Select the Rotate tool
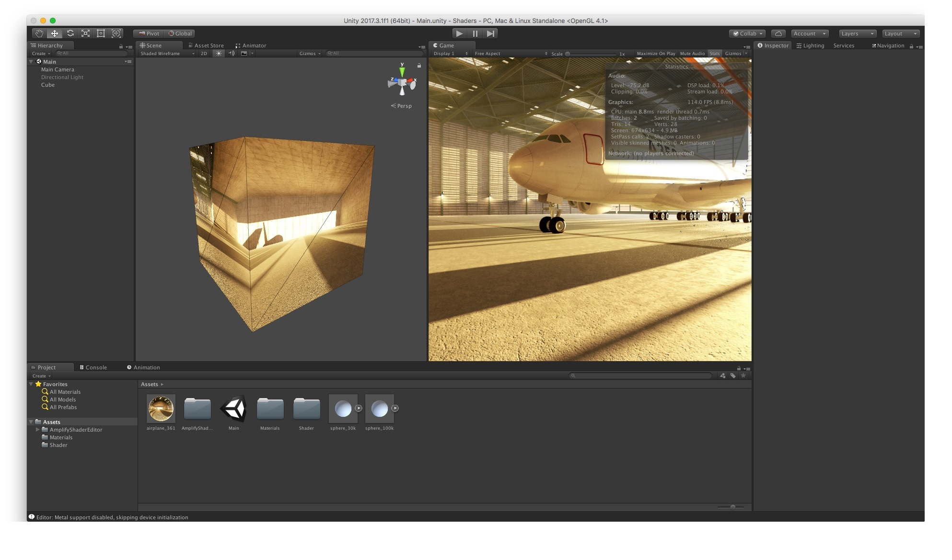This screenshot has height=560, width=952. click(70, 33)
